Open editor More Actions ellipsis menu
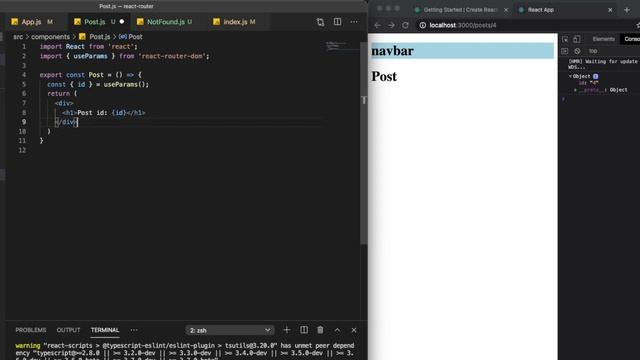The width and height of the screenshot is (640, 360). pyautogui.click(x=354, y=22)
